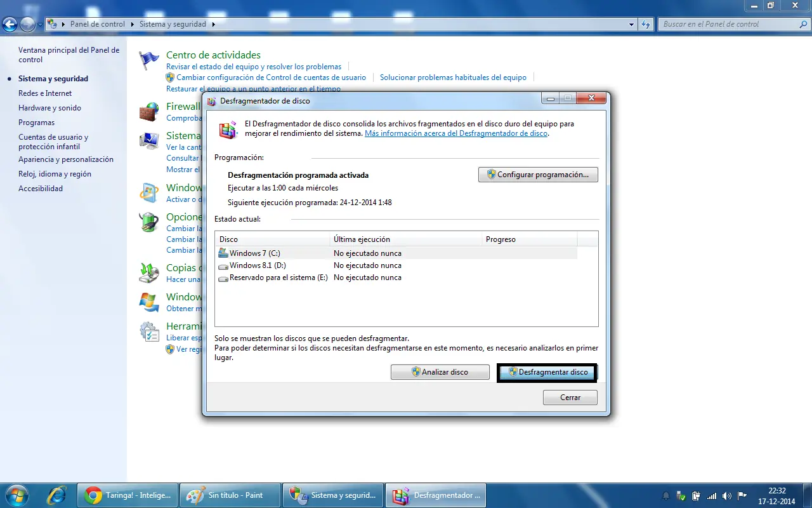Click the Cerrar button in the defragmenter

click(570, 398)
